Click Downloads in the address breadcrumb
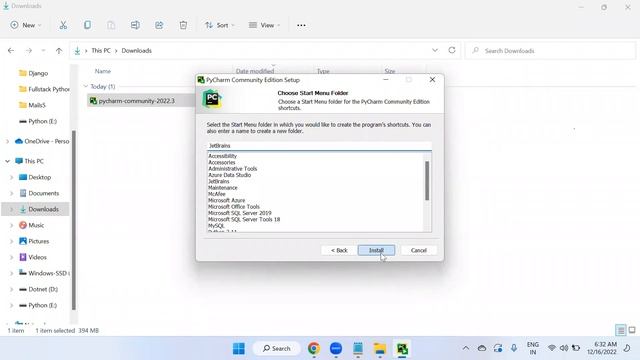Viewport: 640px width, 360px height. [x=136, y=51]
